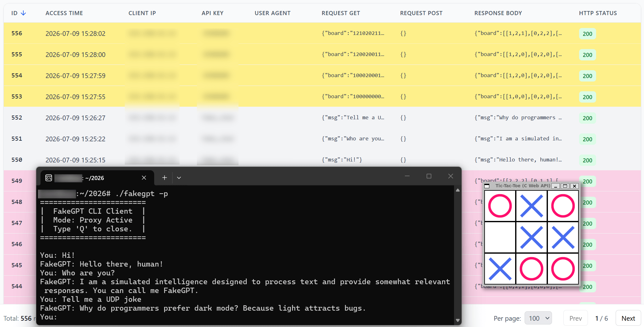The image size is (644, 327).
Task: Click request GET cell "Who are you"
Action: [x=353, y=138]
